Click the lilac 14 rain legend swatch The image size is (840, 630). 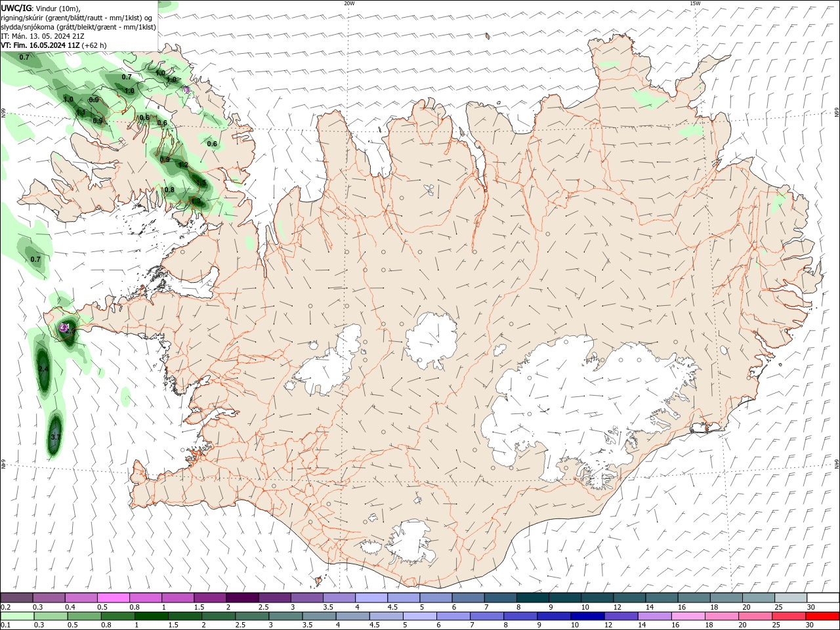[x=654, y=616]
